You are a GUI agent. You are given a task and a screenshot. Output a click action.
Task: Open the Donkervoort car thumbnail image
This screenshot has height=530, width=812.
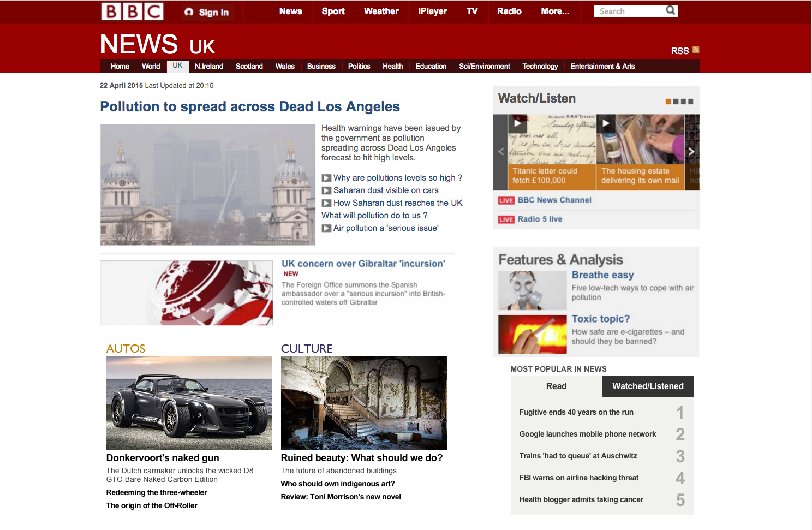tap(189, 403)
